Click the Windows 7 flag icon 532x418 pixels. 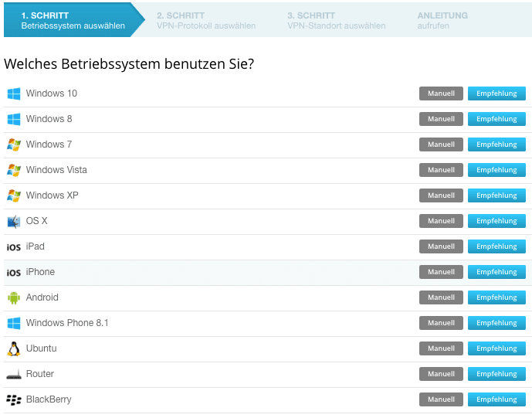click(x=14, y=144)
